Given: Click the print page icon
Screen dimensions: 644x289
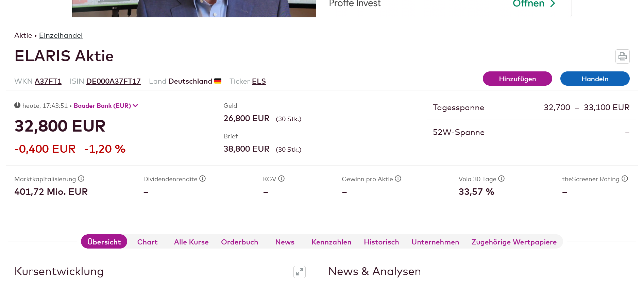Looking at the screenshot, I should pyautogui.click(x=622, y=56).
